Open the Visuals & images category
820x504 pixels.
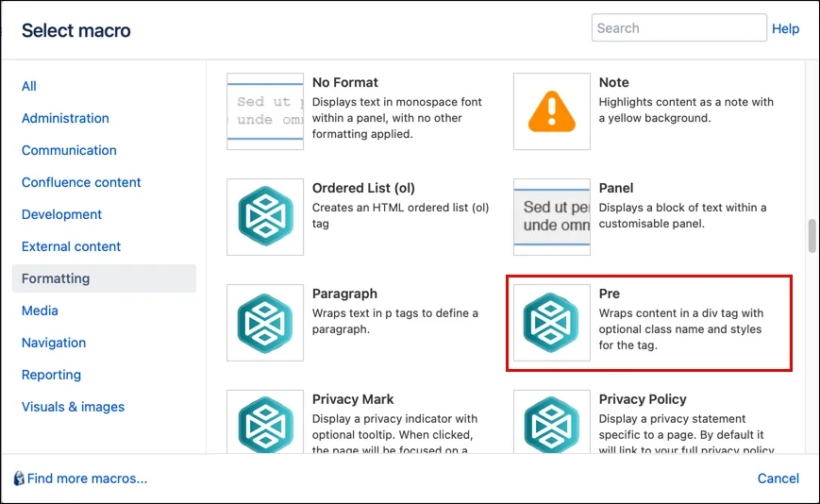click(x=74, y=407)
